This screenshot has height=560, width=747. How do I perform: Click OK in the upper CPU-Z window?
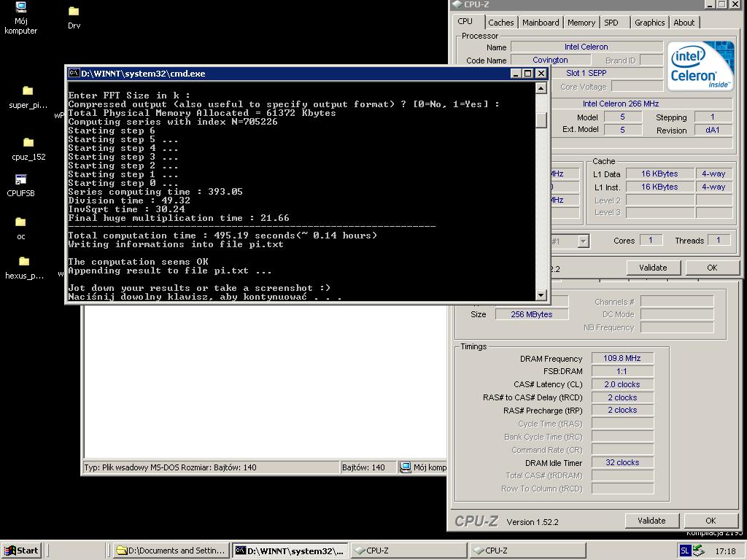712,268
